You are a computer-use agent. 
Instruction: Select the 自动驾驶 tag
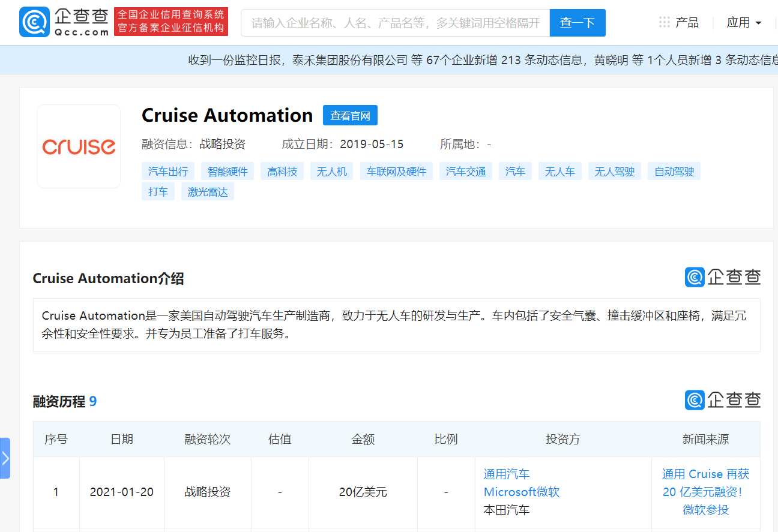tap(674, 172)
